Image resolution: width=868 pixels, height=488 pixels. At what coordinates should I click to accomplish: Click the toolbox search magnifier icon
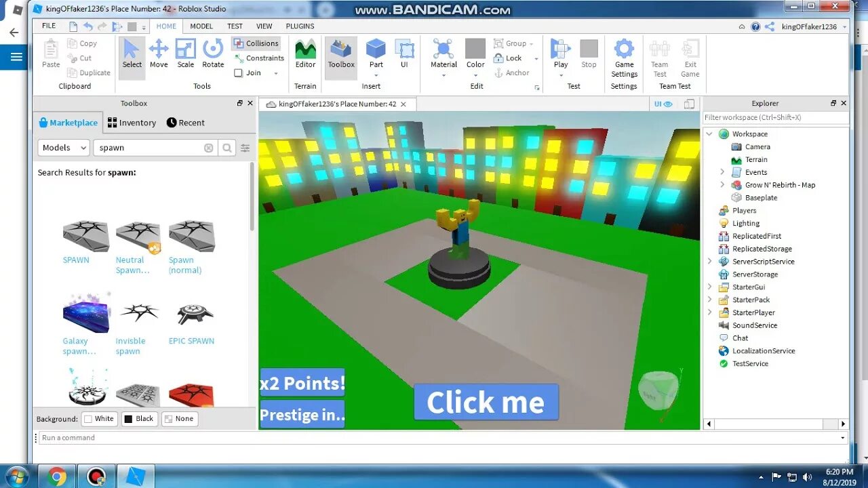[x=227, y=148]
